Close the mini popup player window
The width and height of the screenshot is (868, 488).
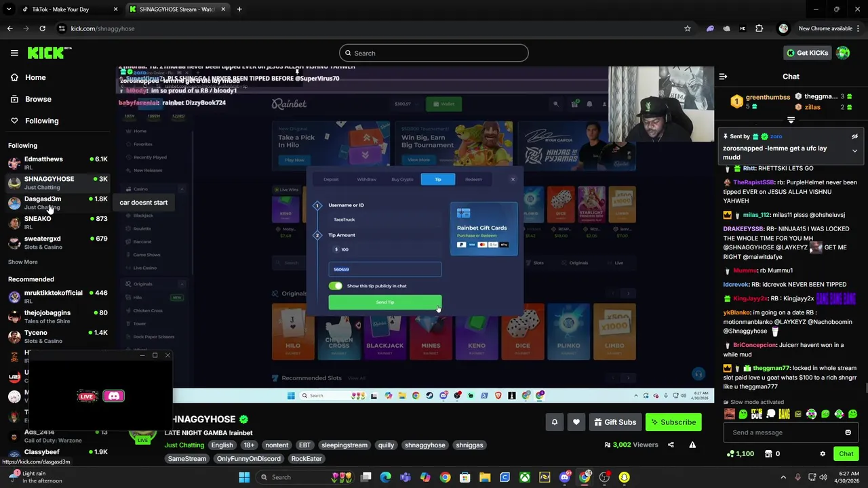[167, 355]
